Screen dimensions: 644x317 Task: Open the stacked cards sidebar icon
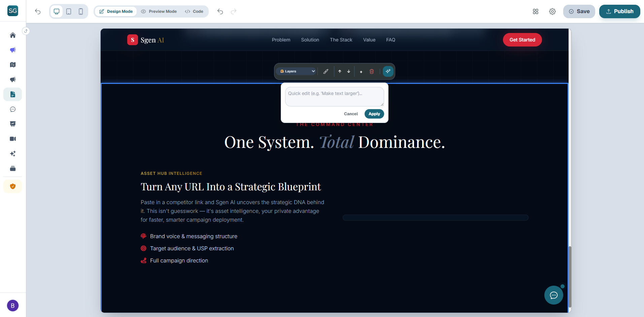tap(13, 168)
